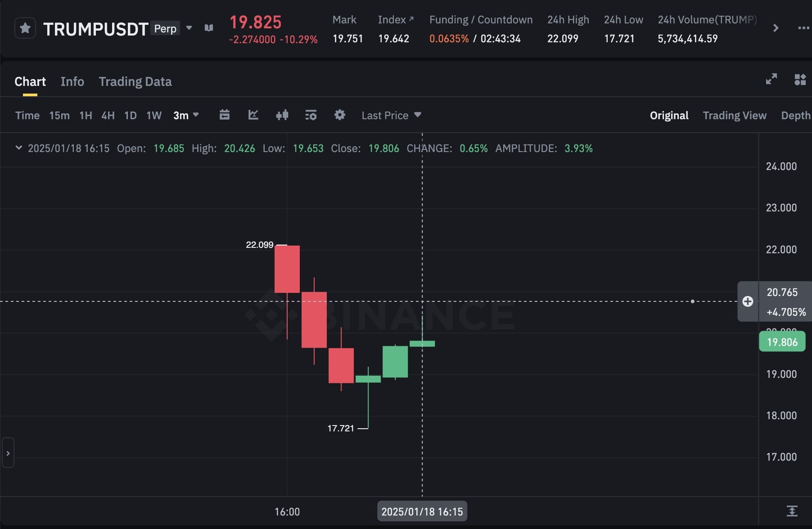This screenshot has width=812, height=529.
Task: Open the 3m interval dropdown
Action: click(x=186, y=116)
